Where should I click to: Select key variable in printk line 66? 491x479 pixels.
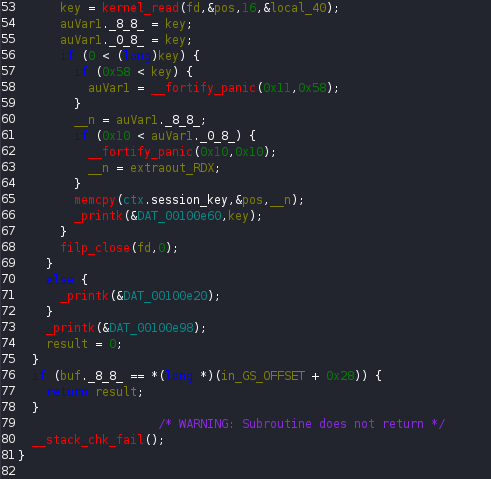click(238, 216)
